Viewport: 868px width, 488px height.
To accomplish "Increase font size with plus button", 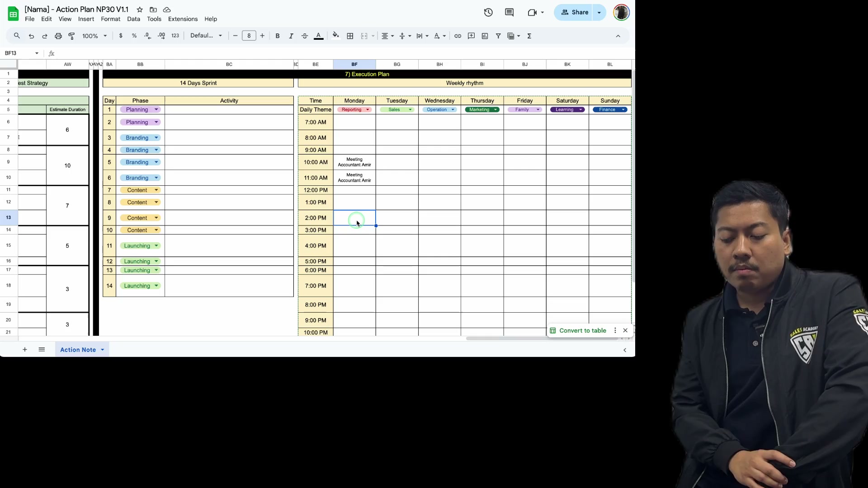I will (x=262, y=36).
